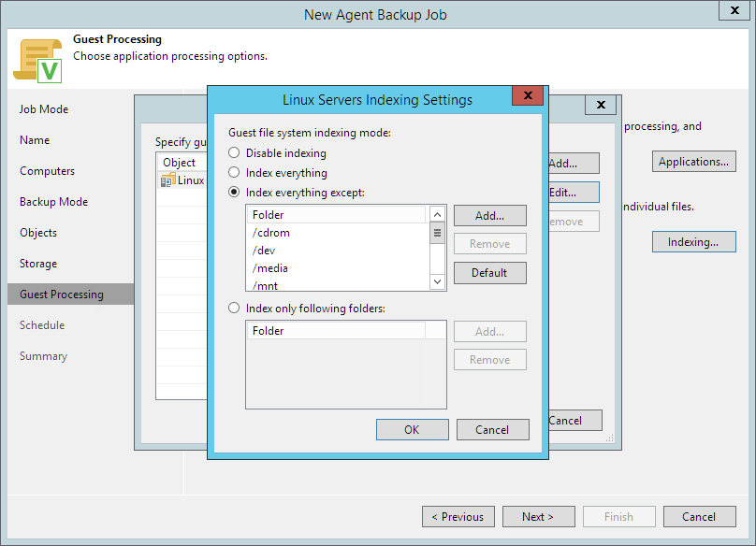Select the Disable indexing radio button
Screen dimensions: 756x546
click(x=234, y=153)
